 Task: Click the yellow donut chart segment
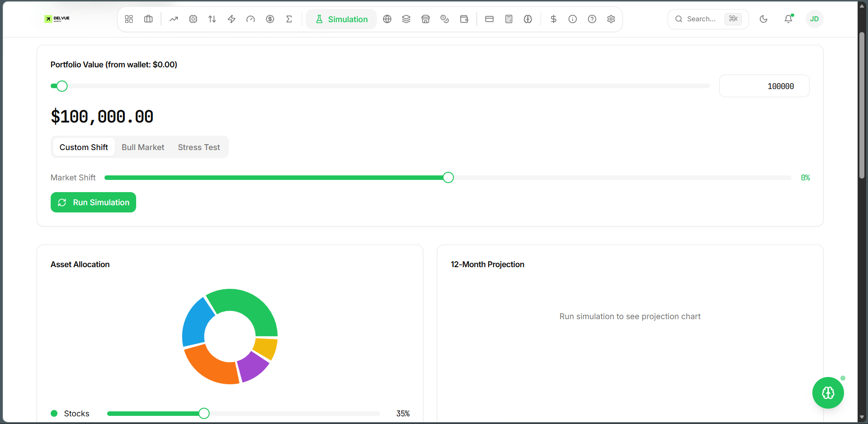[266, 348]
